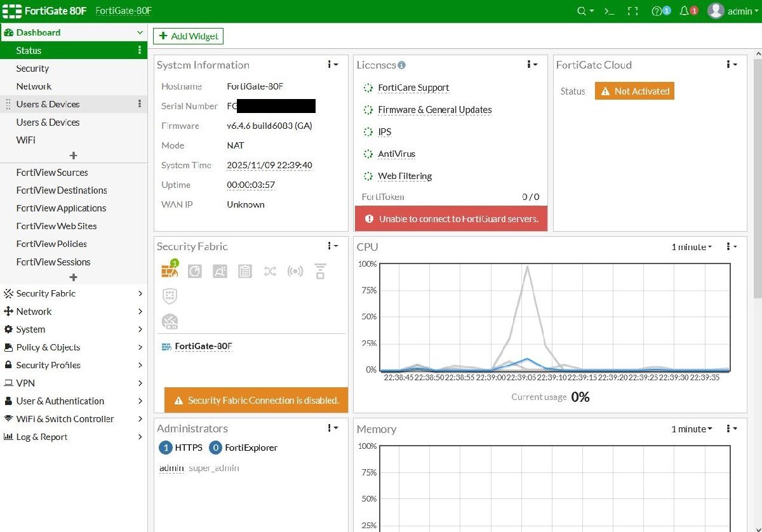The height and width of the screenshot is (532, 762).
Task: Click the Add Widget button
Action: [x=188, y=36]
